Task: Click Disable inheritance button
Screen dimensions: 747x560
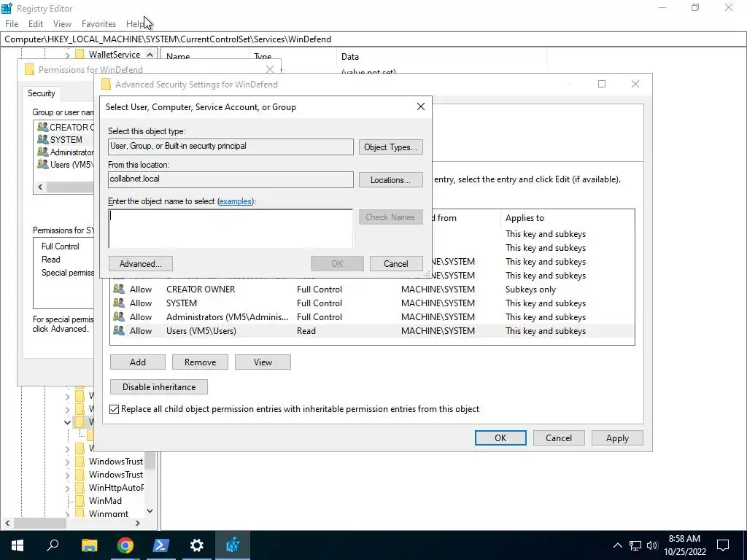Action: tap(158, 387)
